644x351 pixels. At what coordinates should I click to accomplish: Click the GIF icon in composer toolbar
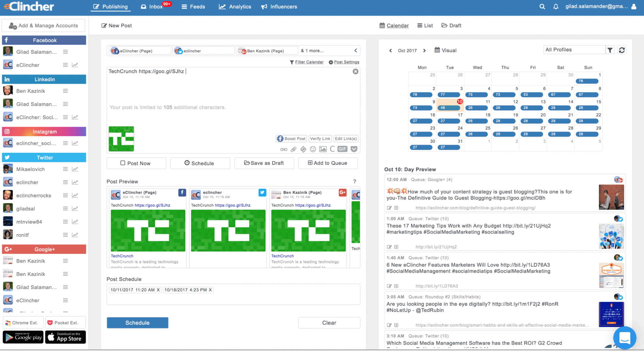pyautogui.click(x=342, y=149)
